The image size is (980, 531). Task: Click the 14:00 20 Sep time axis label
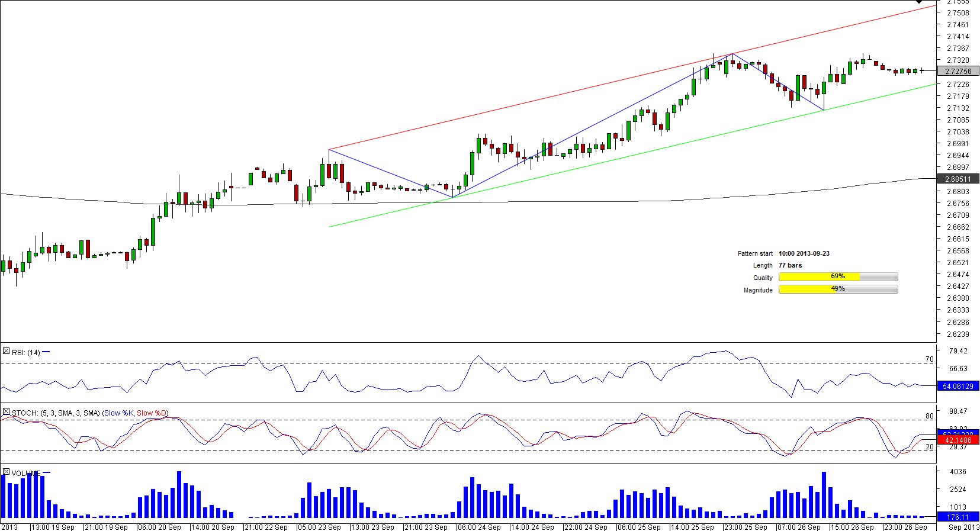point(213,527)
